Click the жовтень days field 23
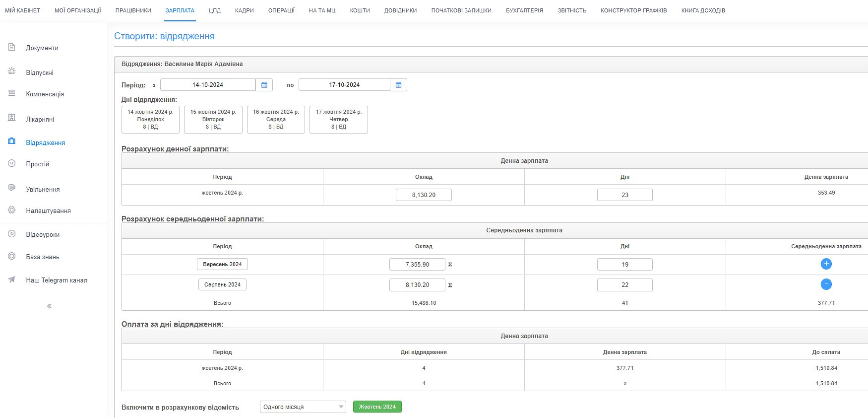The width and height of the screenshot is (868, 418). 625,195
